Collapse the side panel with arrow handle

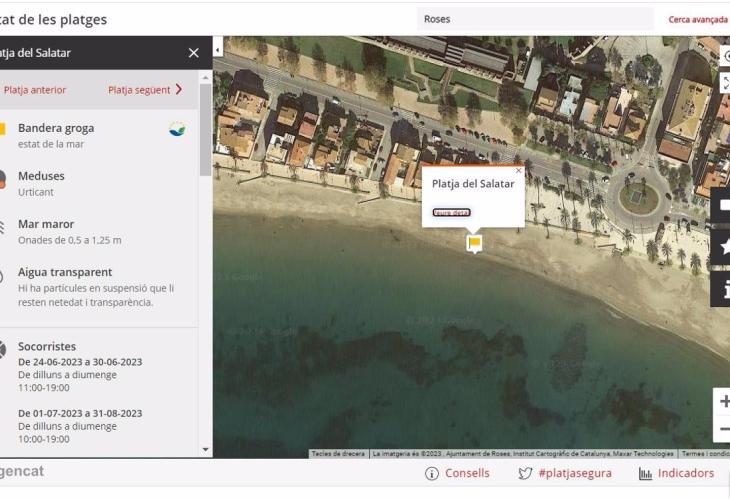218,49
